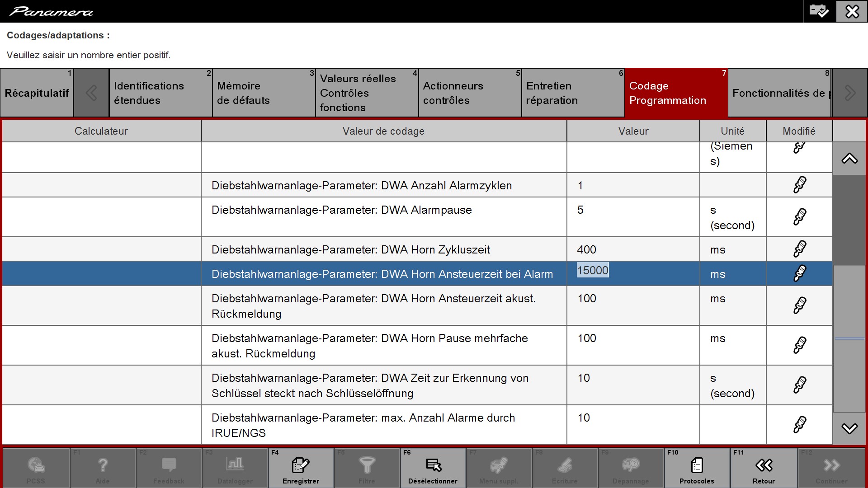Open Protocoles F10 button
Image resolution: width=868 pixels, height=488 pixels.
697,468
